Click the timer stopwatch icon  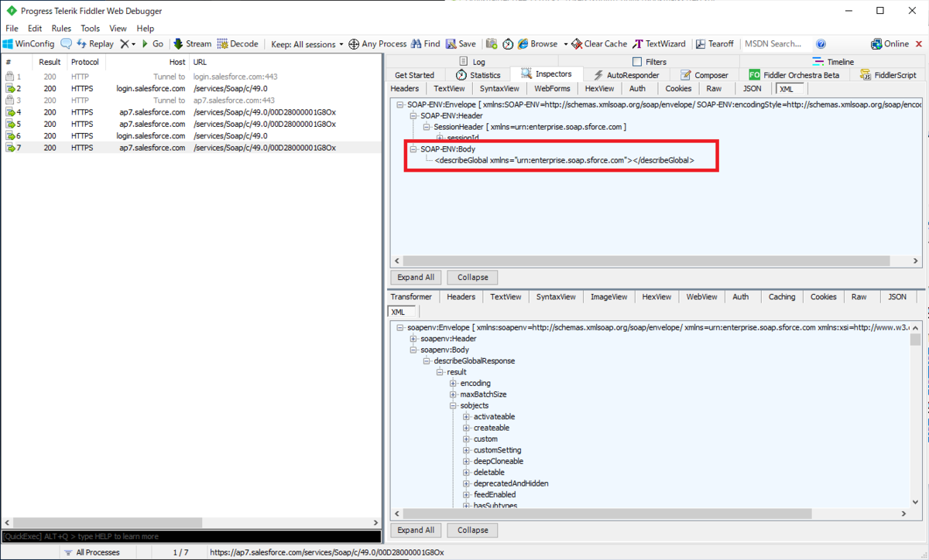tap(508, 44)
